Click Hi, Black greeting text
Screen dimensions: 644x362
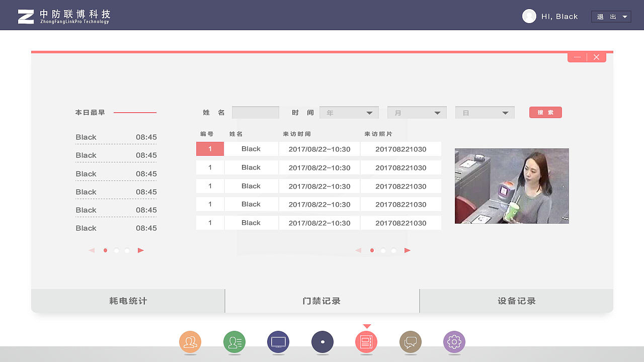[559, 17]
